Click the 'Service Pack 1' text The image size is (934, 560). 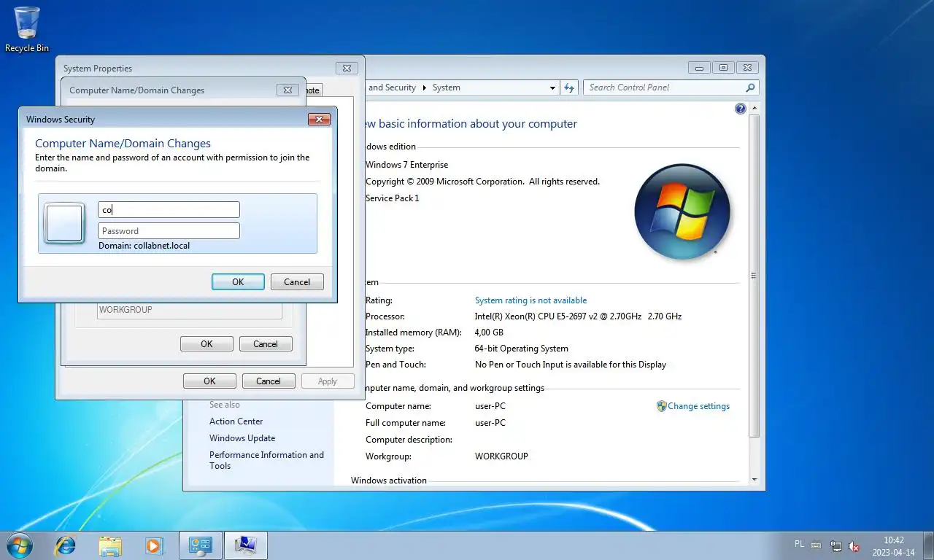click(x=393, y=198)
